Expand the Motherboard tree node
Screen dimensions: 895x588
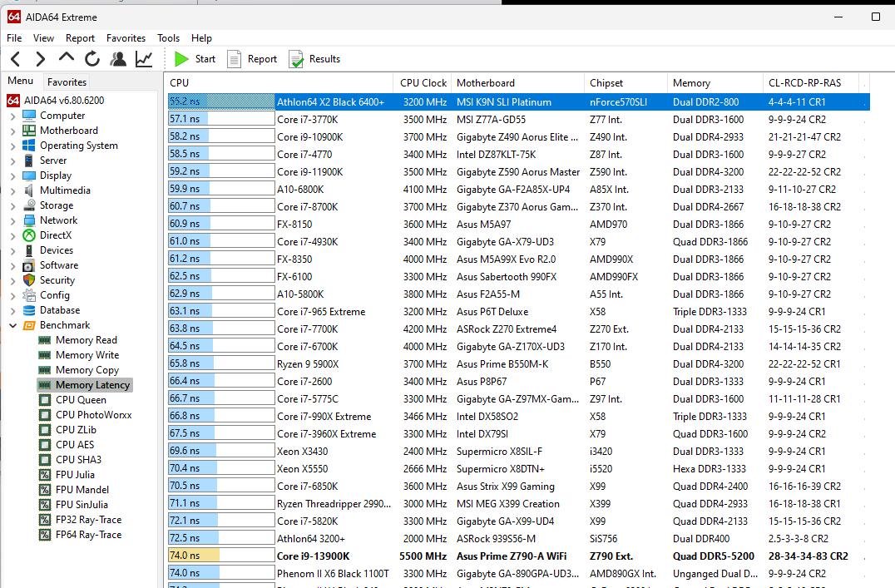tap(12, 131)
